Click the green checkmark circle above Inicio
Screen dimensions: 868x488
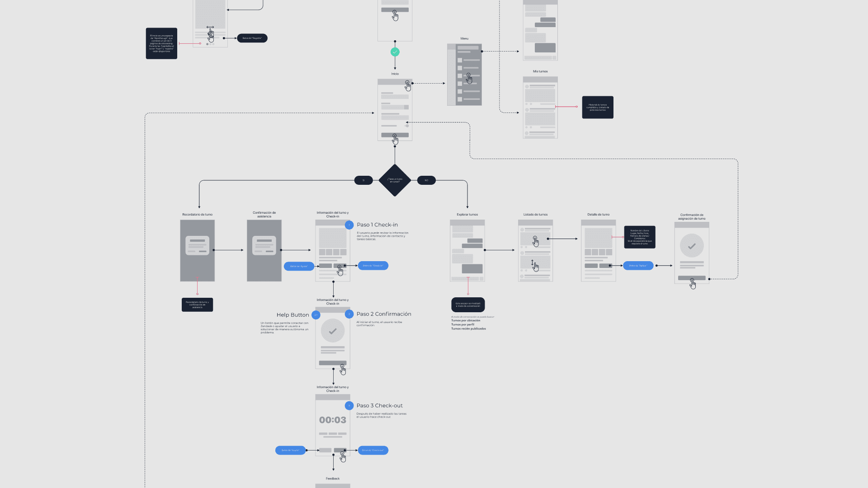[x=395, y=52]
